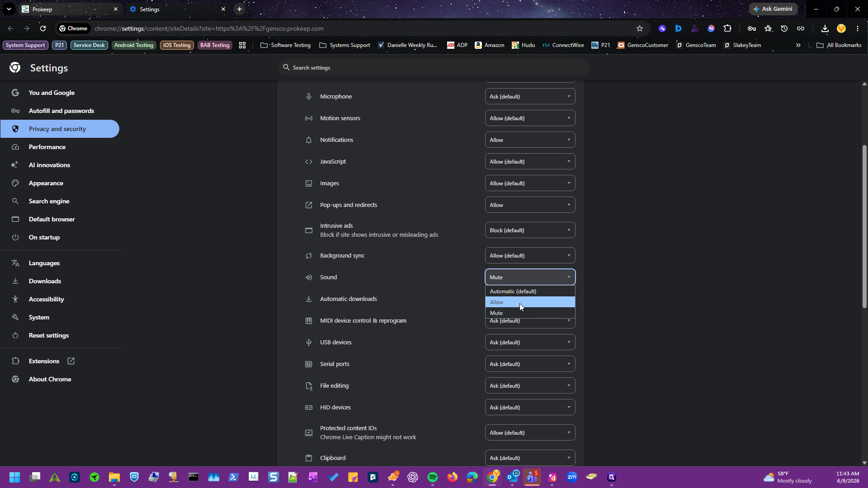
Task: Open the Protected content IDs dropdown
Action: pyautogui.click(x=530, y=433)
